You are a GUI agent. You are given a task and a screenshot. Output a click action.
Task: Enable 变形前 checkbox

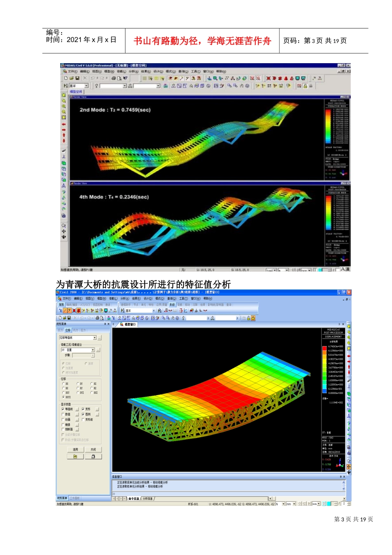[83, 420]
